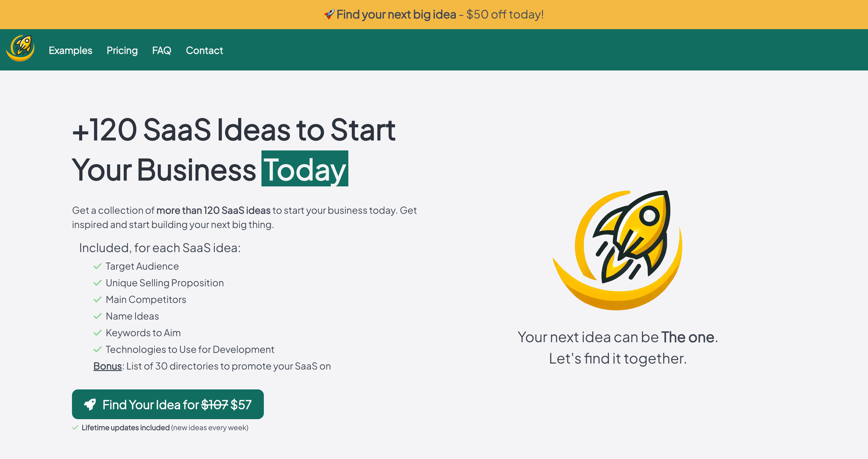This screenshot has width=868, height=459.
Task: Click the checkmark beside Target Audience
Action: click(x=97, y=267)
